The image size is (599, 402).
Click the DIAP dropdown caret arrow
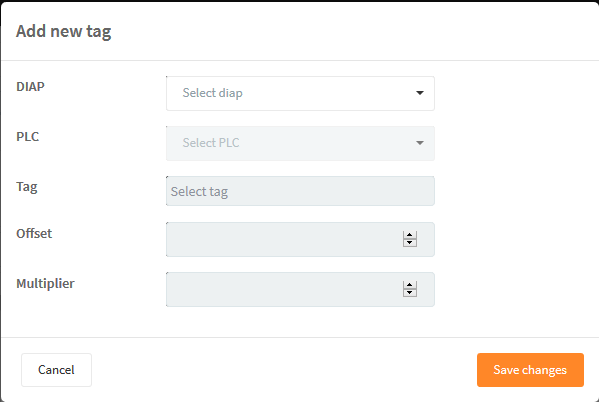pyautogui.click(x=420, y=93)
